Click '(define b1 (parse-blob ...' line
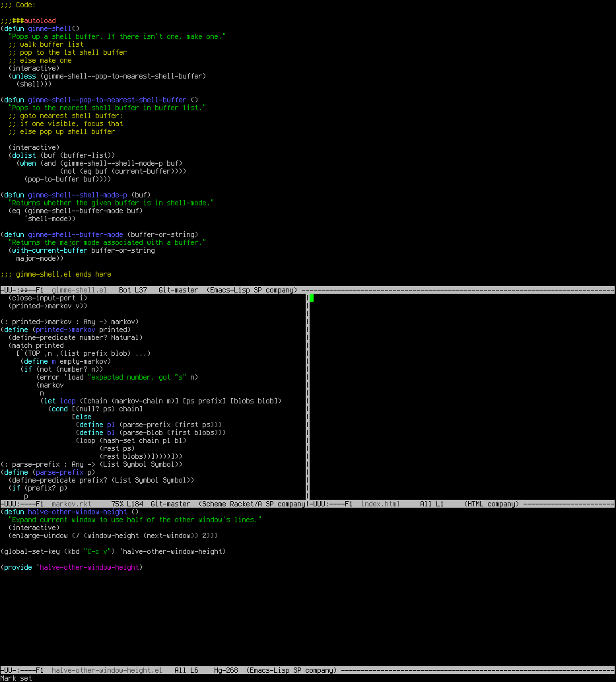The height and width of the screenshot is (682, 616). [151, 433]
